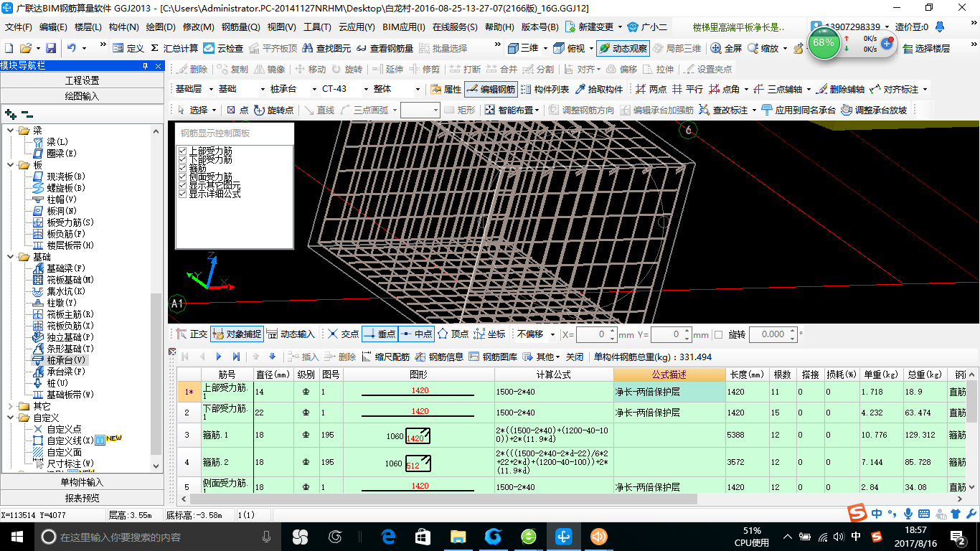Viewport: 980px width, 551px height.
Task: Click 报表预览 button
Action: pyautogui.click(x=83, y=498)
